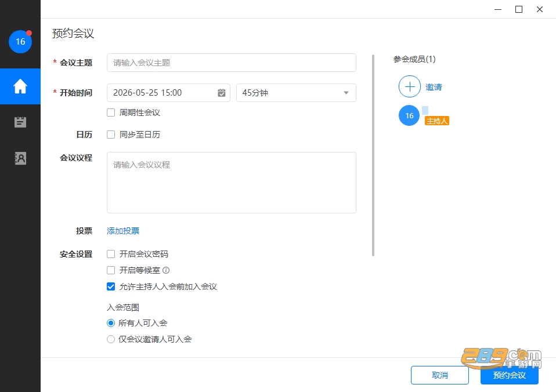
Task: Click the 取消 button
Action: point(440,375)
